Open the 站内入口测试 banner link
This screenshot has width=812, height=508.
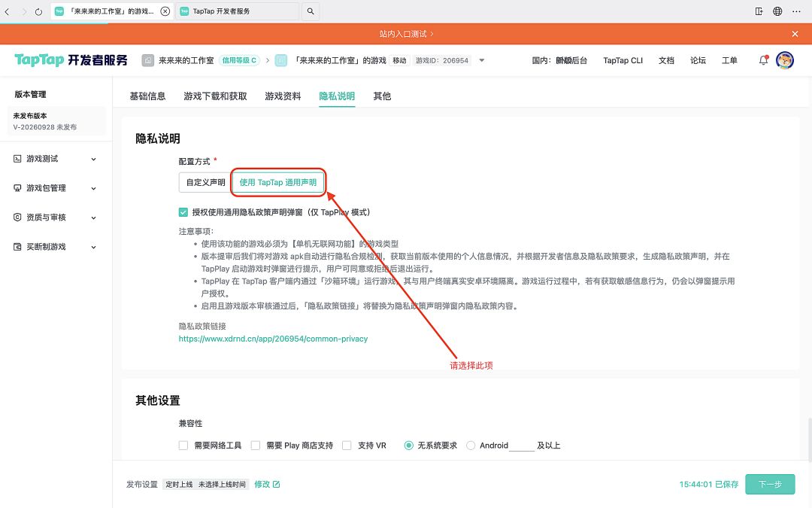[x=406, y=34]
